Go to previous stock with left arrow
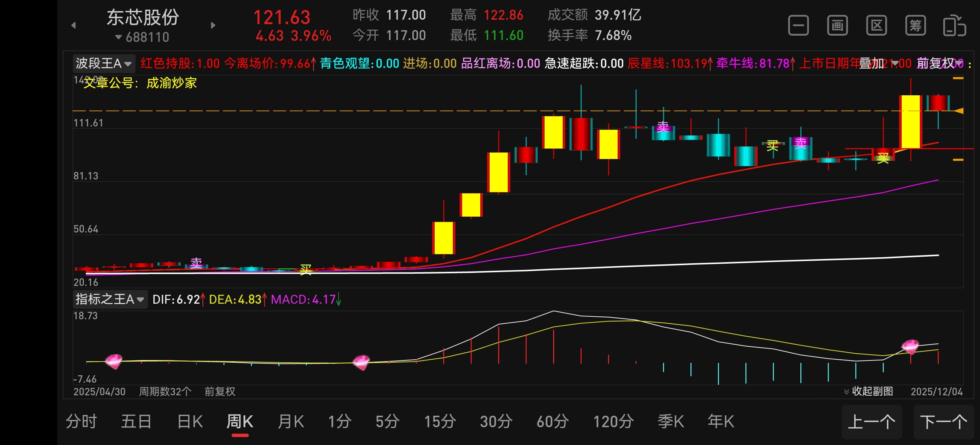 pyautogui.click(x=74, y=26)
